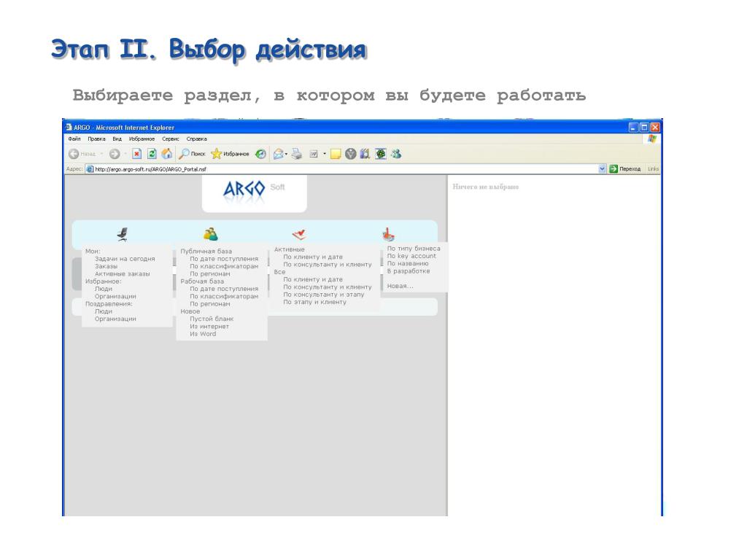This screenshot has width=747, height=560.
Task: Open the Сервис menu
Action: [171, 139]
